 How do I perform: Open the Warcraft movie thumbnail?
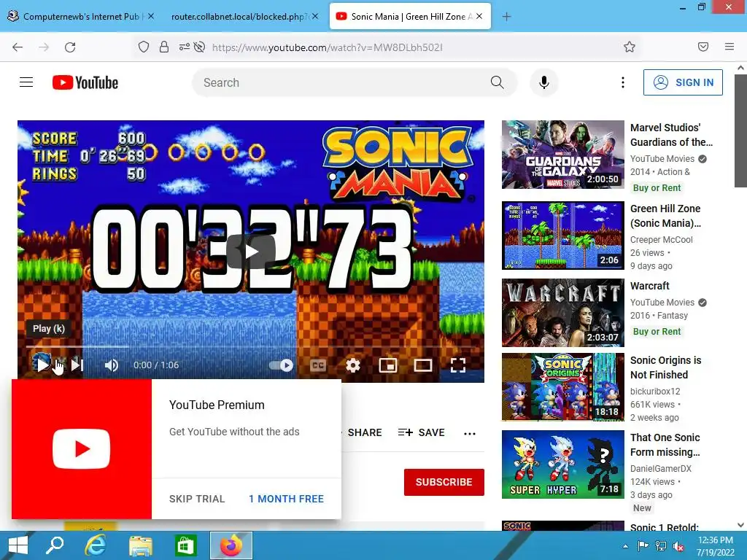click(x=562, y=312)
